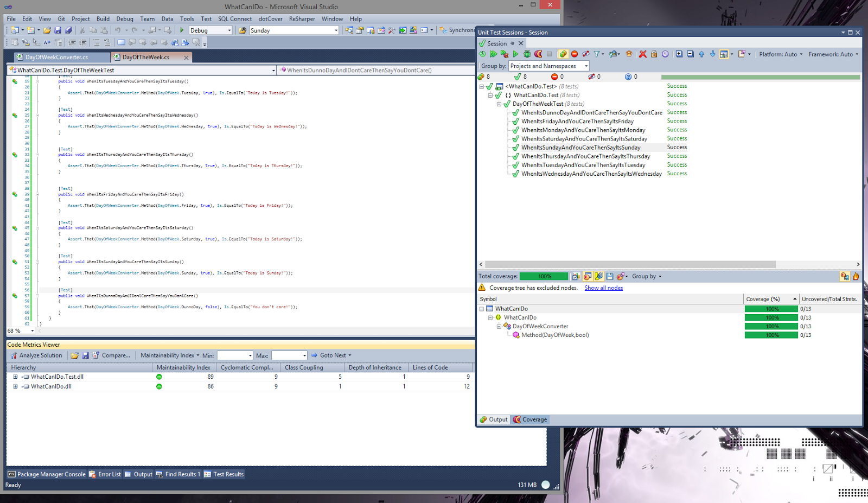Toggle the 8 passed tests counter filter
The image size is (868, 503).
[521, 77]
